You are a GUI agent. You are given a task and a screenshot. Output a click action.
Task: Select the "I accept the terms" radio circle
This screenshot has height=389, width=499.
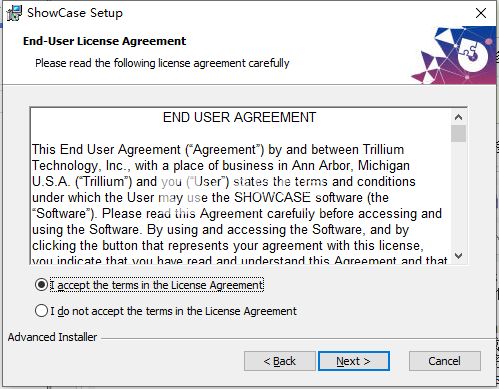tap(41, 285)
